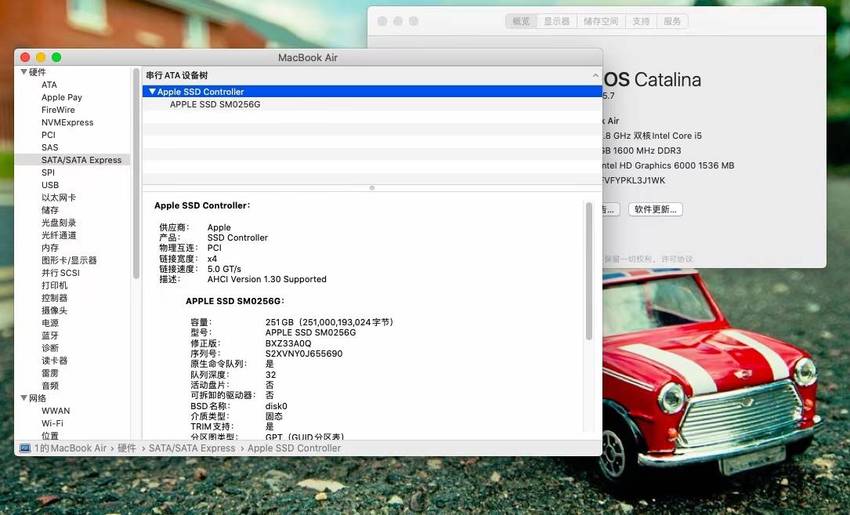This screenshot has width=850, height=515.
Task: Select ATA in the hardware sidebar
Action: click(x=49, y=85)
